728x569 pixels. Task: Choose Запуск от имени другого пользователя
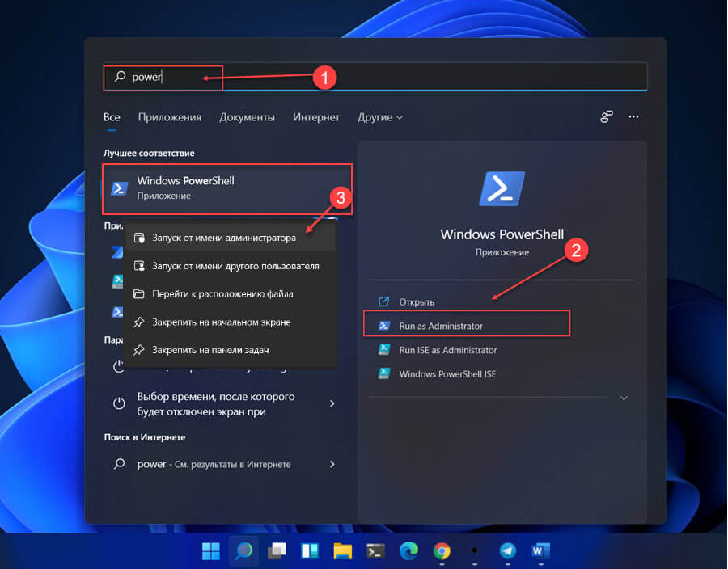click(x=231, y=266)
